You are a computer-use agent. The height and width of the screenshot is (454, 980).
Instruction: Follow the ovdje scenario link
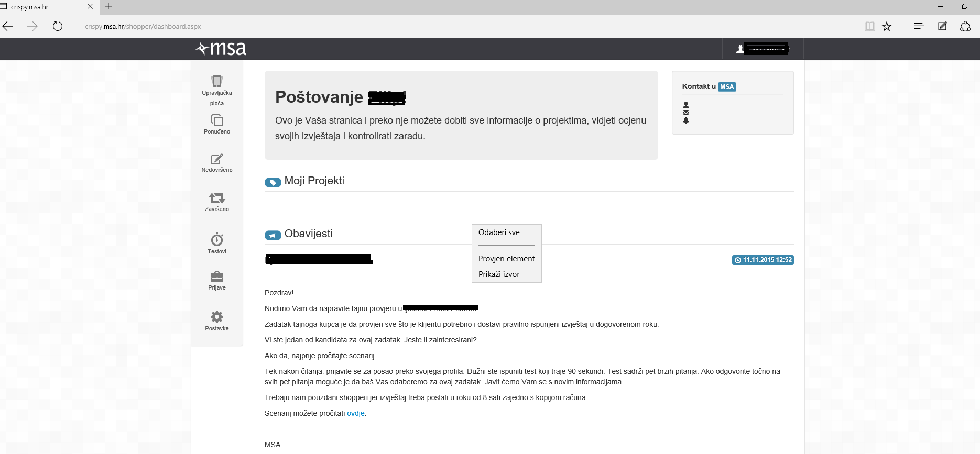tap(356, 413)
